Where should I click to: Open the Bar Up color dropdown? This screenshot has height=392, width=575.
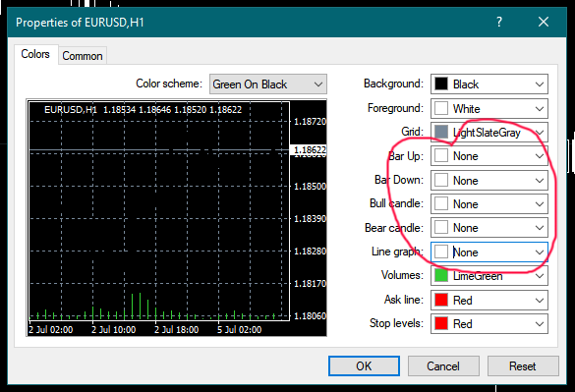[x=489, y=156]
